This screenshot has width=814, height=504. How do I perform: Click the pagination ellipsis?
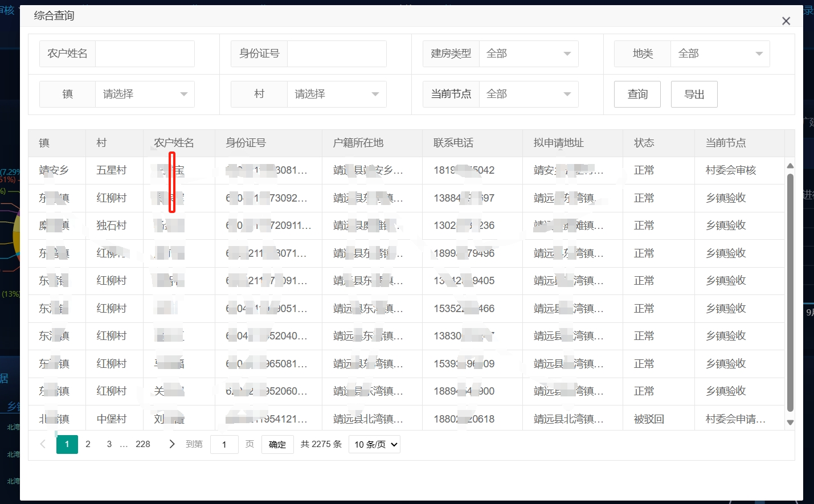point(124,444)
